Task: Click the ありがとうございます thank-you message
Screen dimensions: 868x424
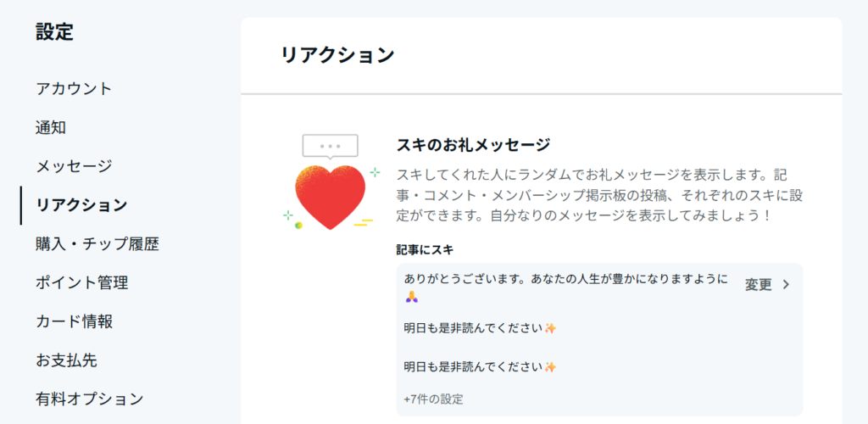Action: coord(565,278)
